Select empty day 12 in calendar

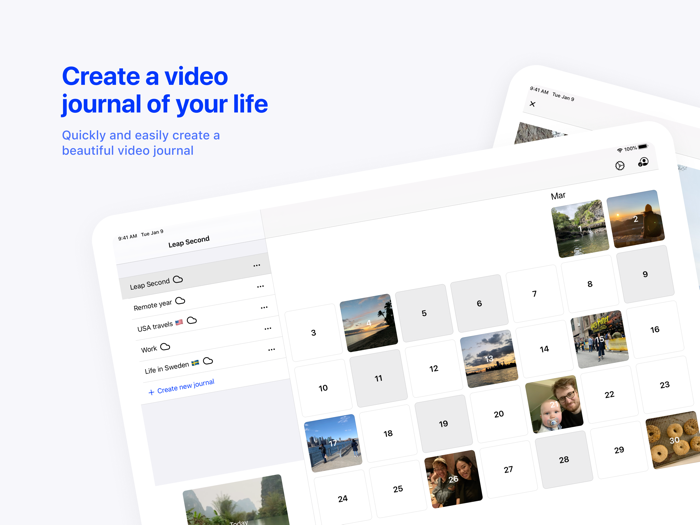(x=434, y=368)
